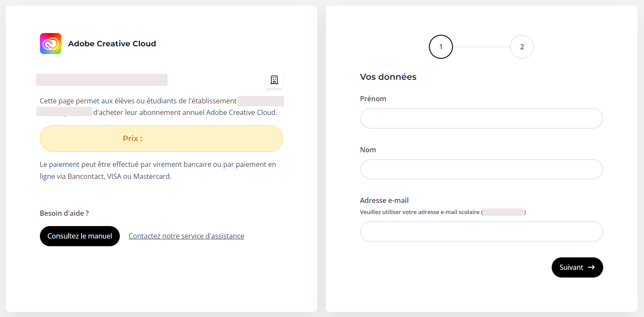The width and height of the screenshot is (644, 317).
Task: Open the school building icon button
Action: 274,80
